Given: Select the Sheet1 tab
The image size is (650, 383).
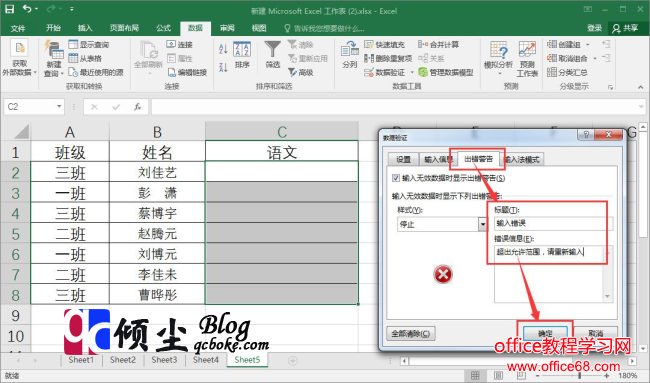Looking at the screenshot, I should point(81,360).
